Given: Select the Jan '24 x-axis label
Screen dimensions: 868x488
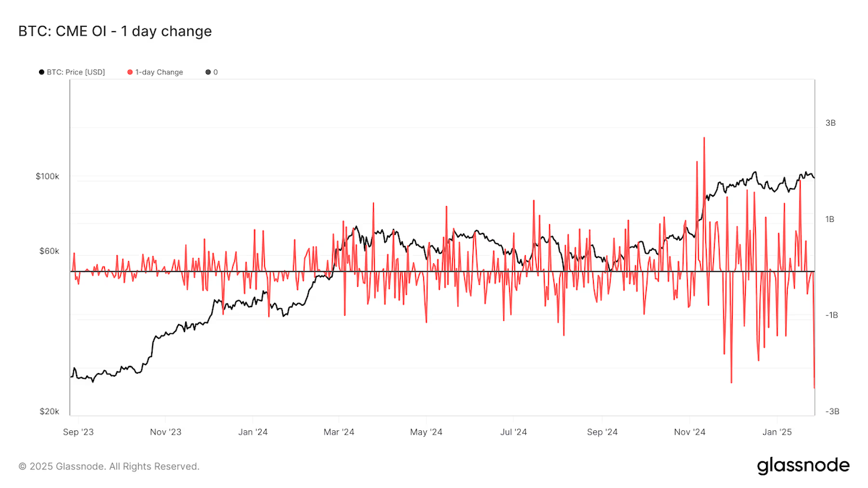Looking at the screenshot, I should (x=252, y=432).
